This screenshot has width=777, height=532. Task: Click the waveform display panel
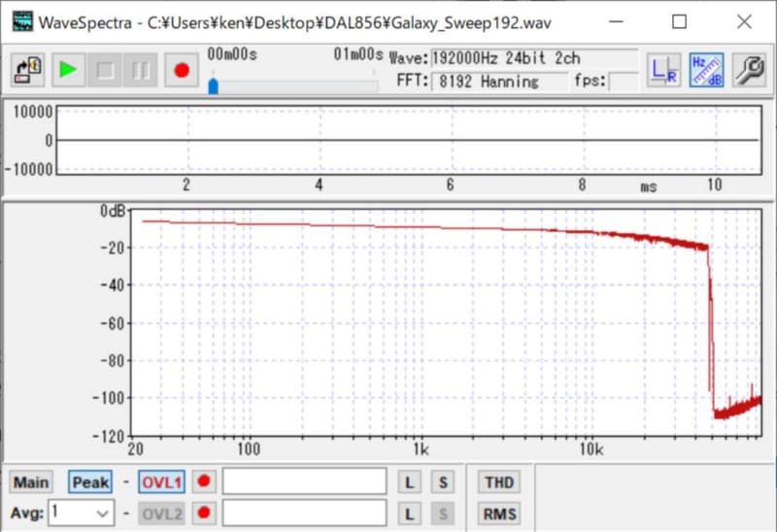pyautogui.click(x=409, y=140)
